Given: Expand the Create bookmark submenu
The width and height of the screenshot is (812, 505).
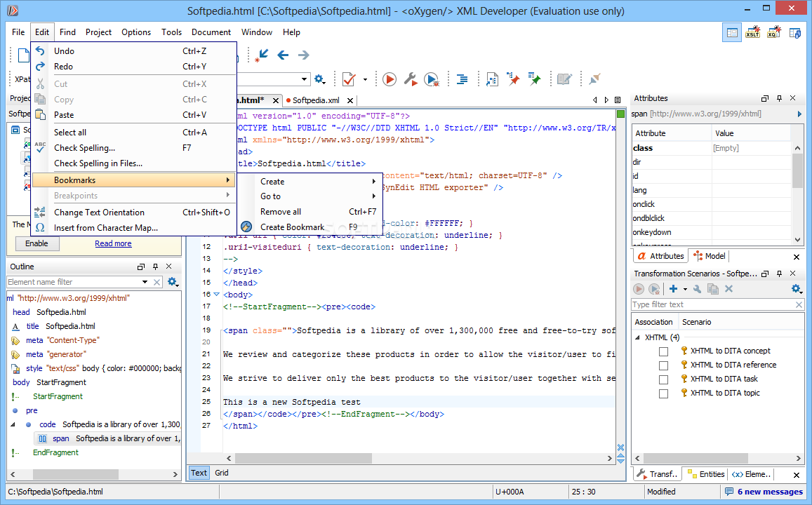Looking at the screenshot, I should 319,182.
